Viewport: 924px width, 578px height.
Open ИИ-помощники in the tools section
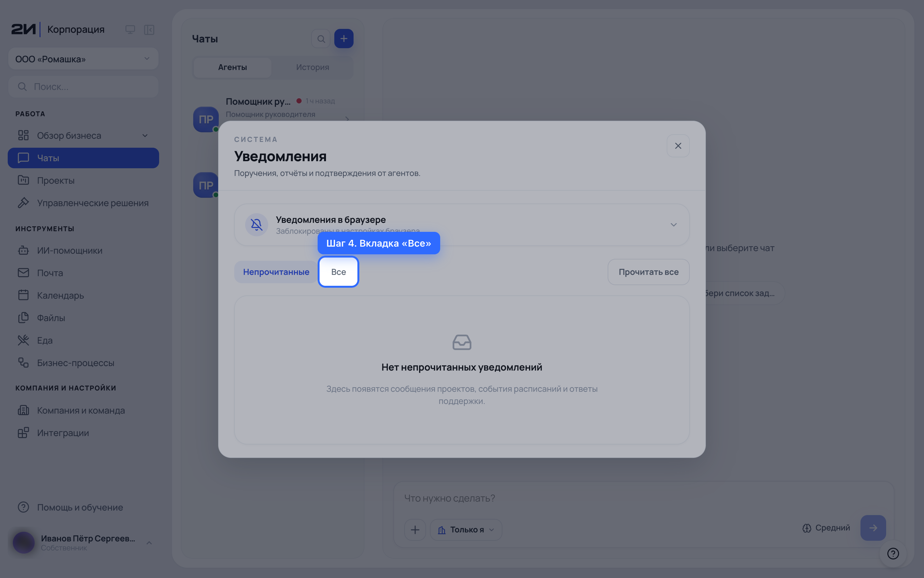coord(83,250)
